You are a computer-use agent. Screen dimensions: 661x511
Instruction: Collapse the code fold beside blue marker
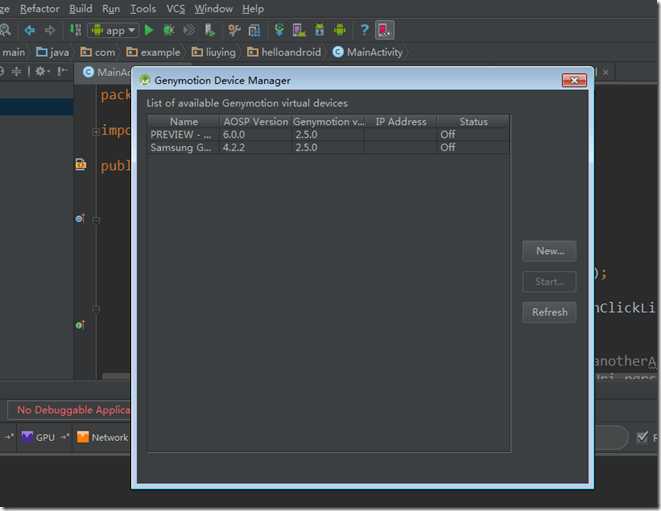(96, 220)
